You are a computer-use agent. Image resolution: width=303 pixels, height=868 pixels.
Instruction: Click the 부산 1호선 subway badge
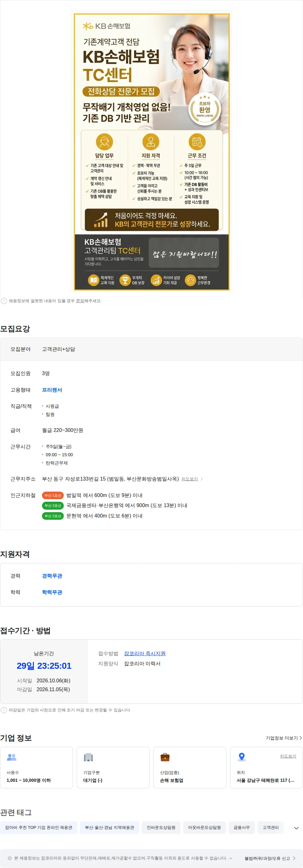(53, 495)
